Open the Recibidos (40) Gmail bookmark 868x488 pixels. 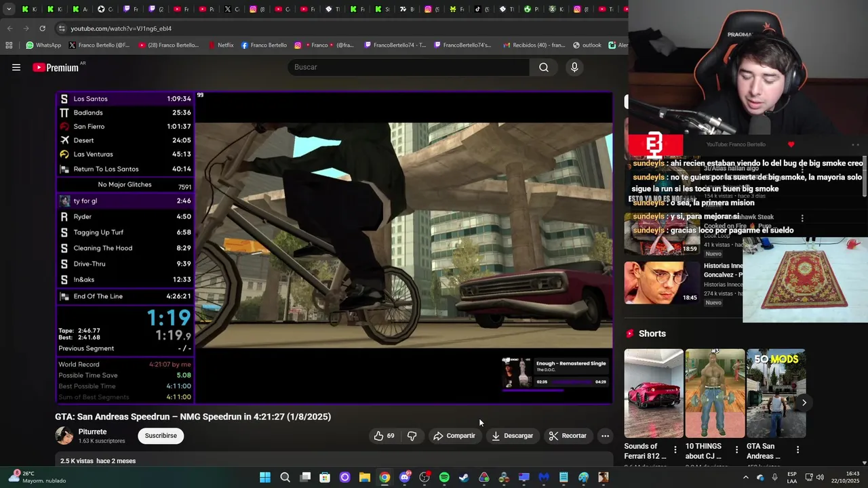point(534,45)
